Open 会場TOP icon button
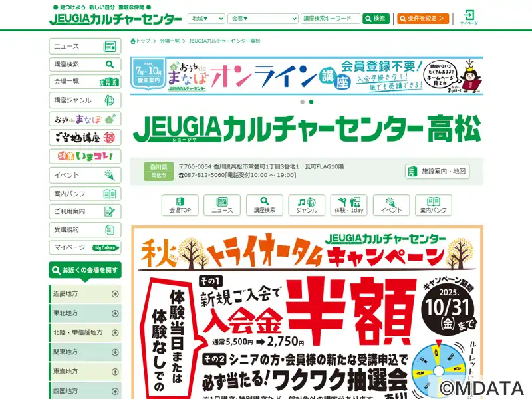This screenshot has height=399, width=532. click(x=180, y=205)
